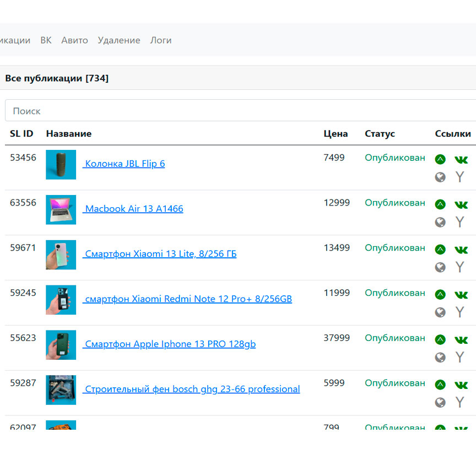Open Смартфон Apple Iphone 13 PRO 128gb link
Image resolution: width=476 pixels, height=476 pixels.
(x=169, y=344)
